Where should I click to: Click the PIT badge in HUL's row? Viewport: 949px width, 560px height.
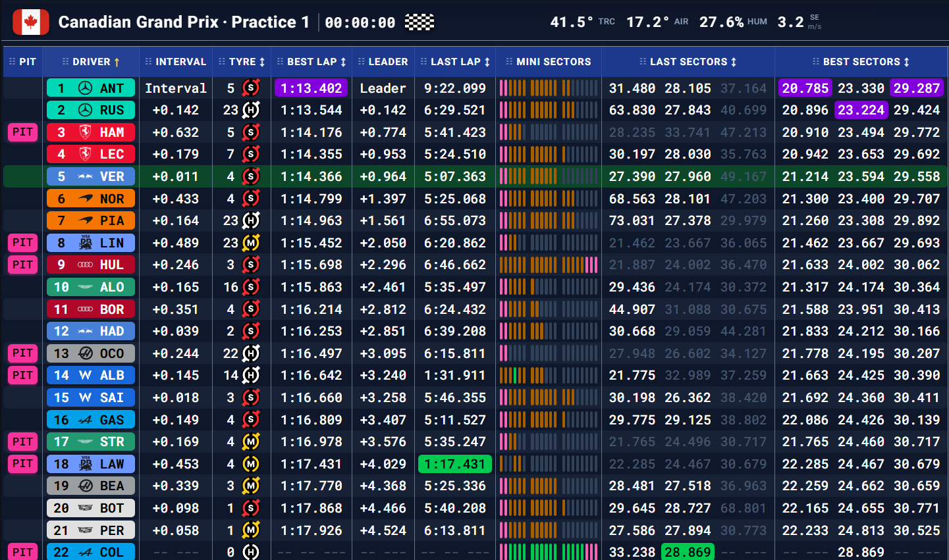coord(23,265)
